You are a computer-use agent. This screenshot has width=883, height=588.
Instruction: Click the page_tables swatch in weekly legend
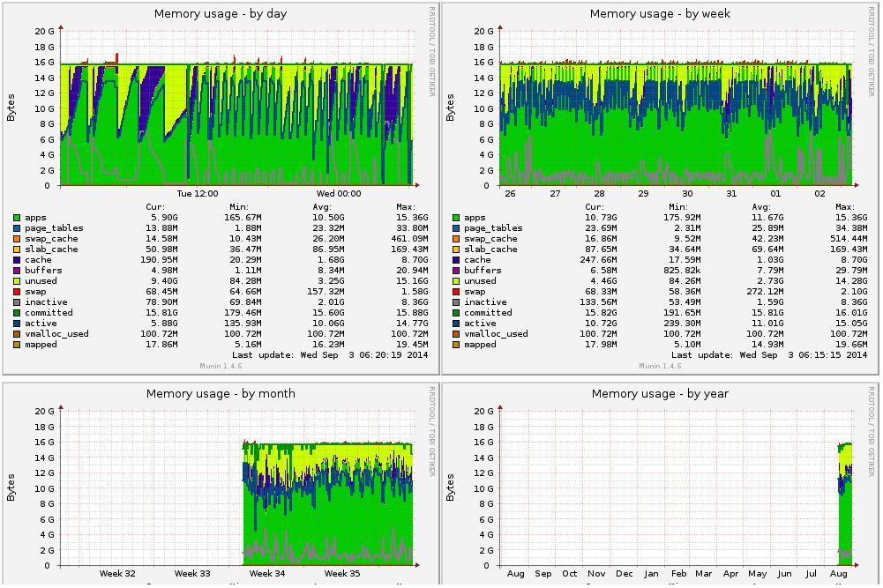(x=456, y=228)
